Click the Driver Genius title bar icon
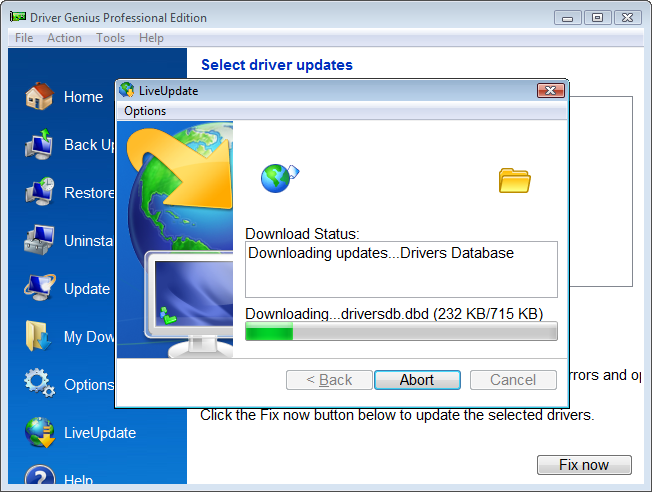Screen dimensions: 652x492 (x=18, y=17)
